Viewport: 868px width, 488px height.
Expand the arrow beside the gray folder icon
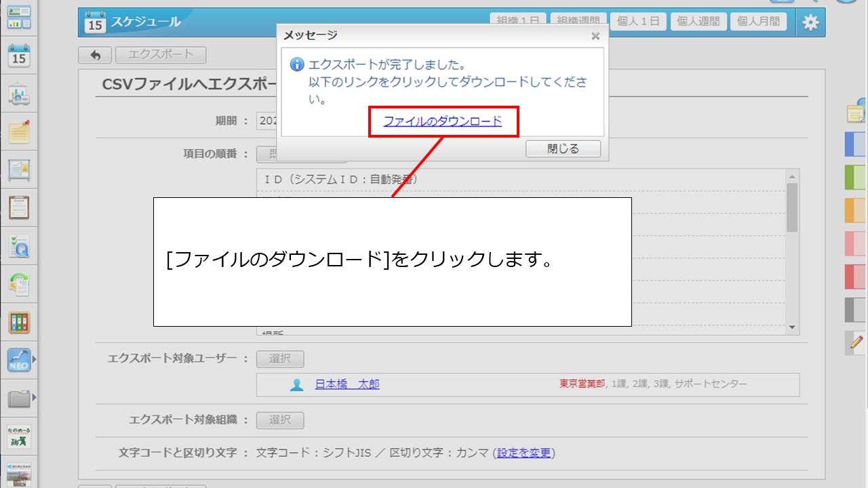[x=34, y=398]
